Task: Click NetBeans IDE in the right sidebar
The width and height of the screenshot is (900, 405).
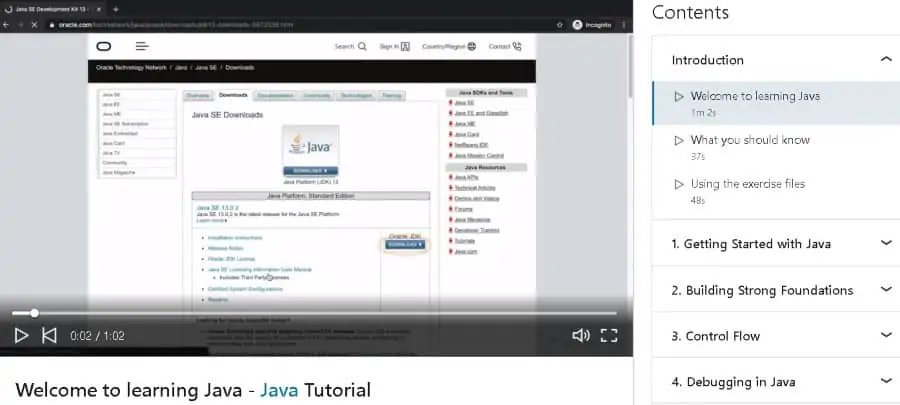Action: 471,145
